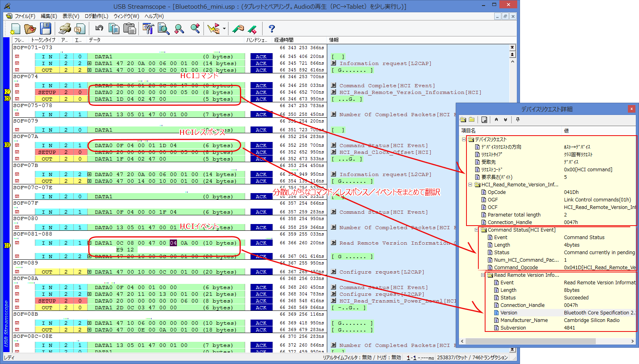Go to next item double-chevron down

tap(505, 119)
